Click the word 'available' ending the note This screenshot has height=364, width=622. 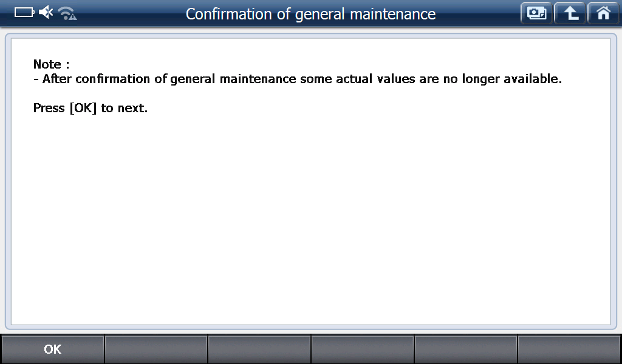[529, 79]
